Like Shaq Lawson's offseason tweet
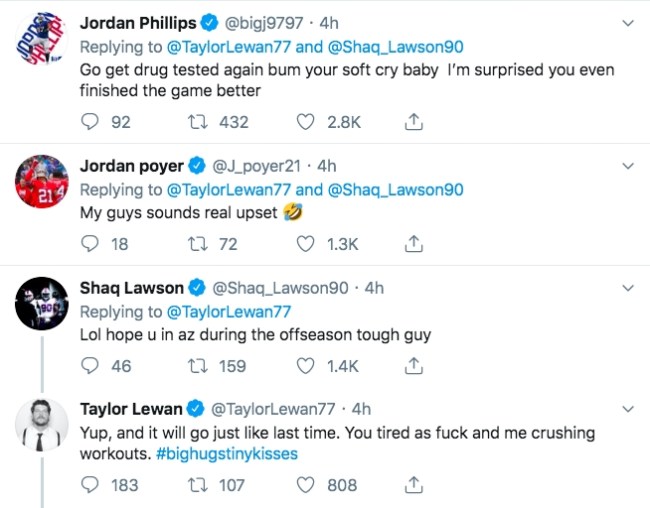The image size is (650, 508). click(x=309, y=366)
